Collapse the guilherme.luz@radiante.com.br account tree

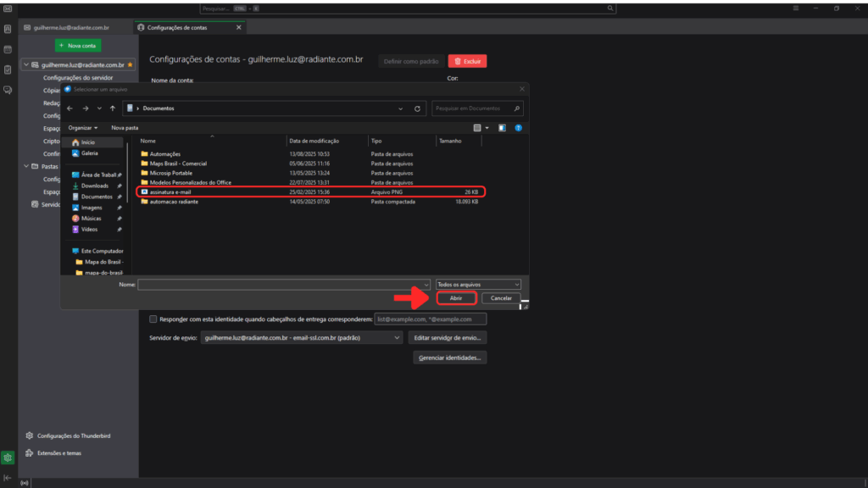click(x=26, y=64)
